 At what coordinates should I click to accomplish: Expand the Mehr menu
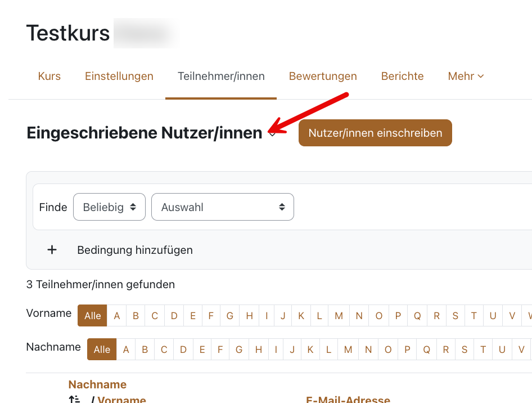coord(466,76)
